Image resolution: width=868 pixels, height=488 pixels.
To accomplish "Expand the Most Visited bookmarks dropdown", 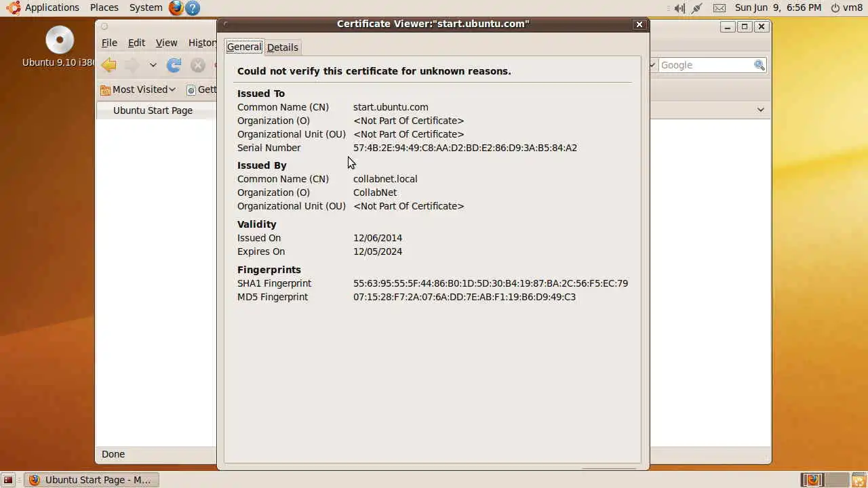I will 172,89.
